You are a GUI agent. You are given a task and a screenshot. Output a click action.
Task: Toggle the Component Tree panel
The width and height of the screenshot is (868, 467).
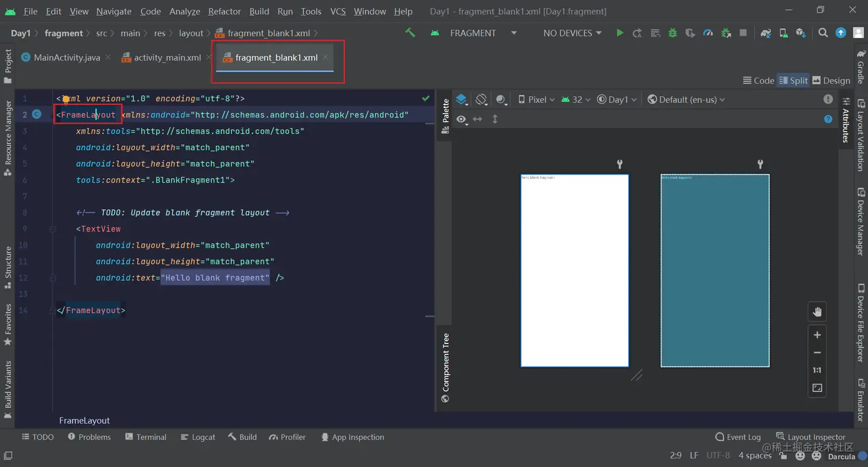(x=445, y=368)
